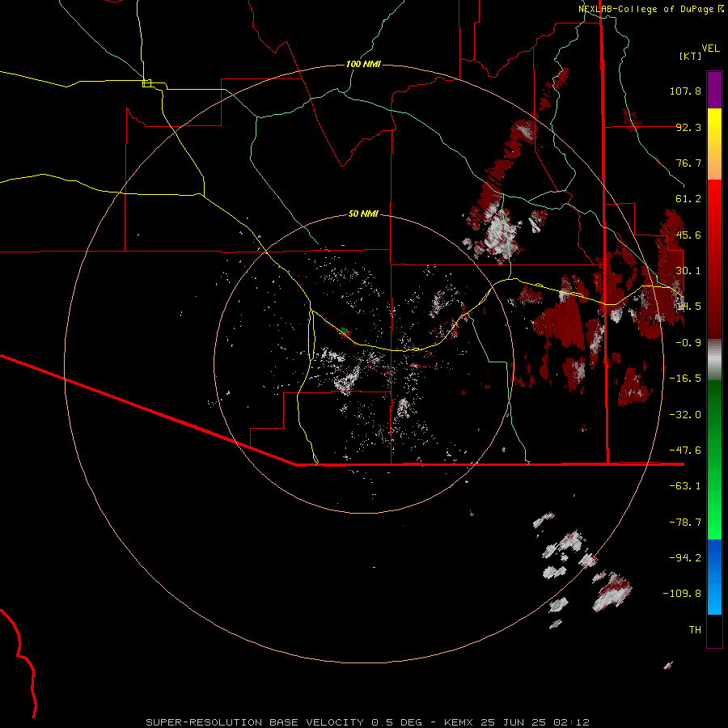Select the 30.1 legend value

688,271
